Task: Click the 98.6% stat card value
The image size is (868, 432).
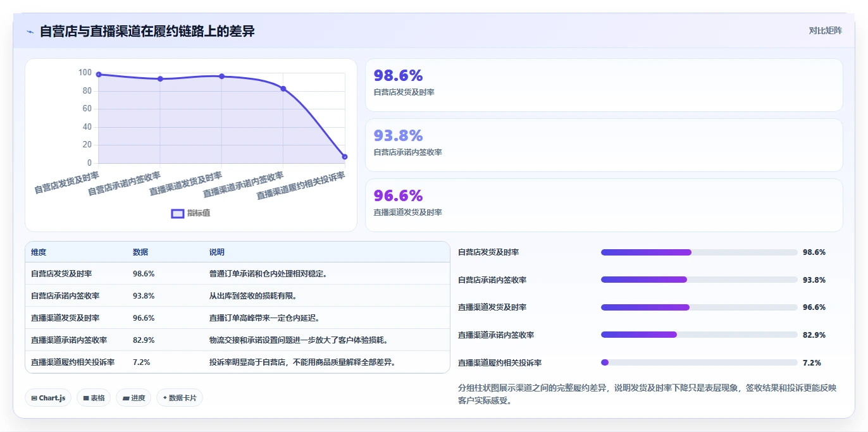Action: tap(398, 76)
